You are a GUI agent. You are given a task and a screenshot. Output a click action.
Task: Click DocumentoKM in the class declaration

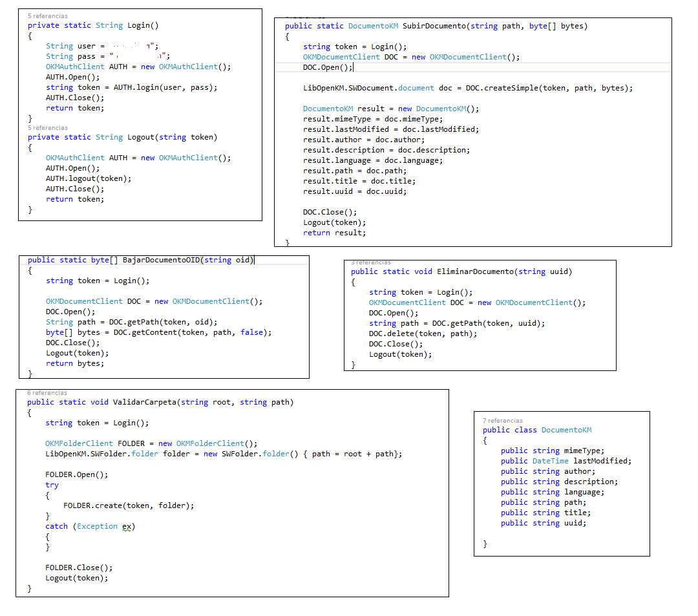pos(566,430)
